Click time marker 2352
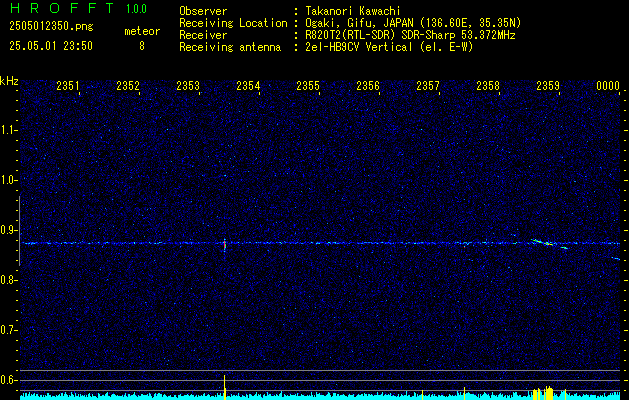The image size is (629, 400). (128, 85)
